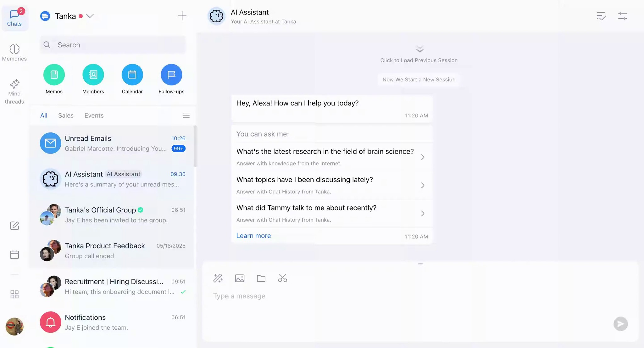Open the checklist icon in chat header

click(x=601, y=16)
